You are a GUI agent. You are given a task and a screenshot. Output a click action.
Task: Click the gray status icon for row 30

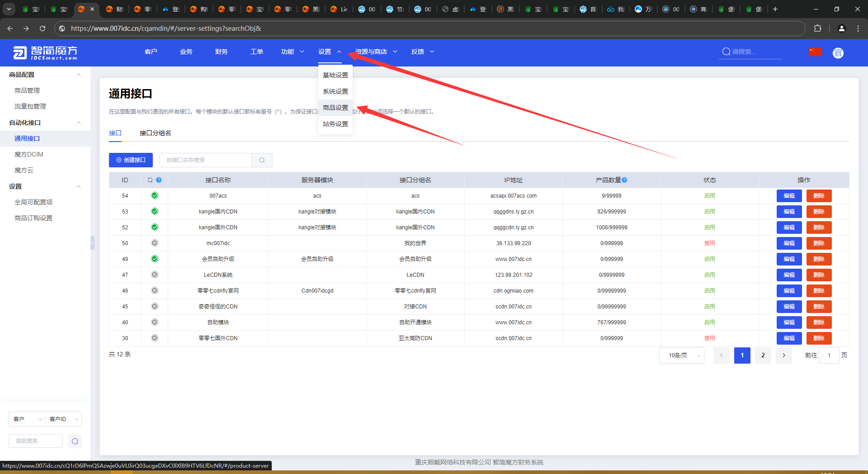pos(155,338)
